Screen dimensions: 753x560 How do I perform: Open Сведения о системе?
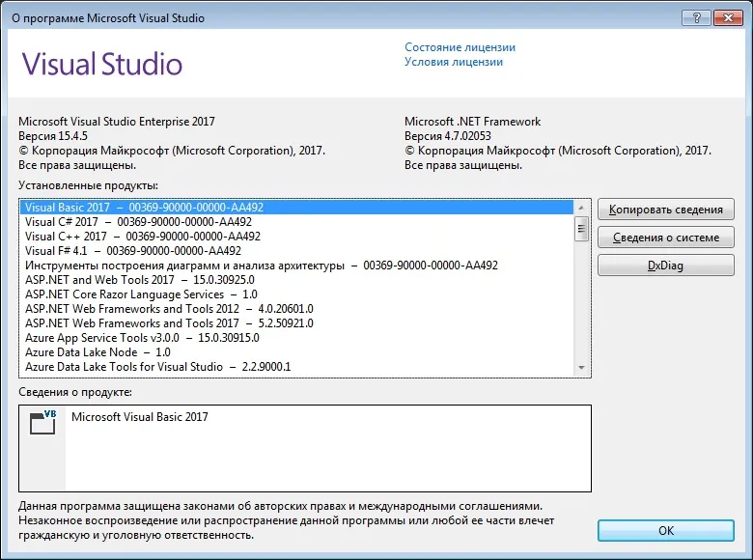pyautogui.click(x=665, y=238)
